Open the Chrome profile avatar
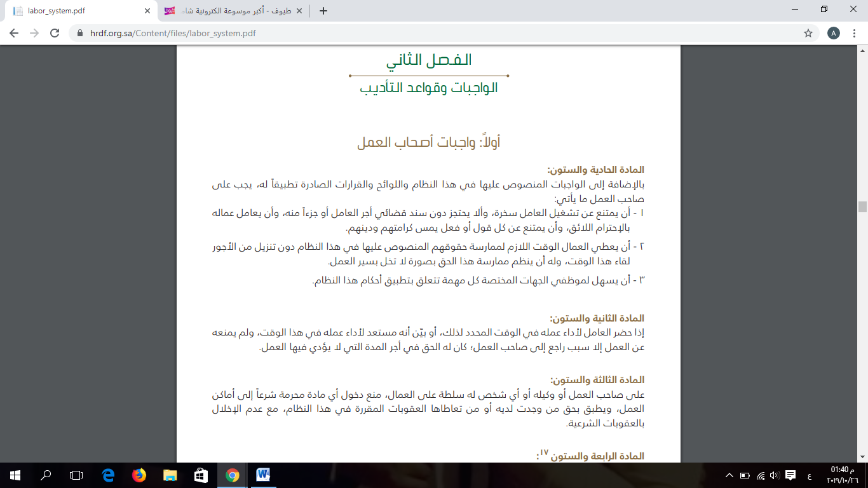 [x=834, y=33]
